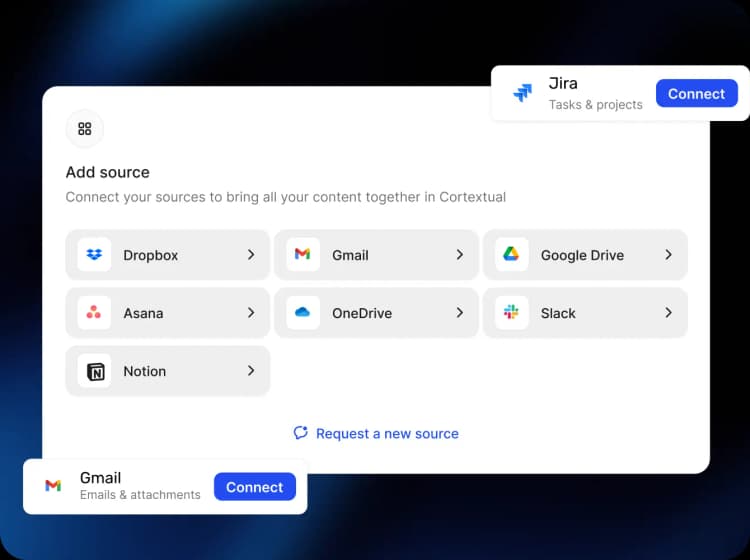Click the OneDrive cloud icon
Image resolution: width=750 pixels, height=560 pixels.
[x=302, y=312]
